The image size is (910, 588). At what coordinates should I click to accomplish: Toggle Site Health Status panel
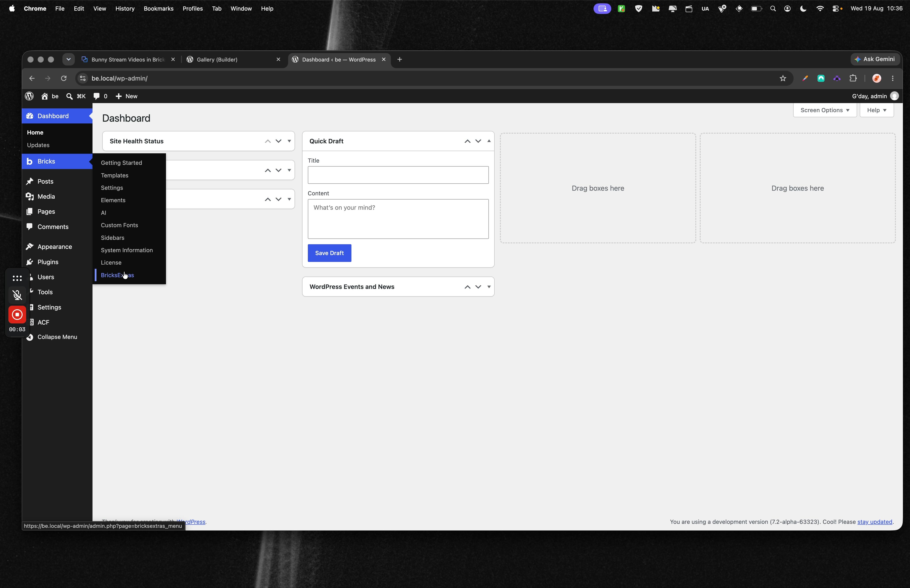(289, 141)
